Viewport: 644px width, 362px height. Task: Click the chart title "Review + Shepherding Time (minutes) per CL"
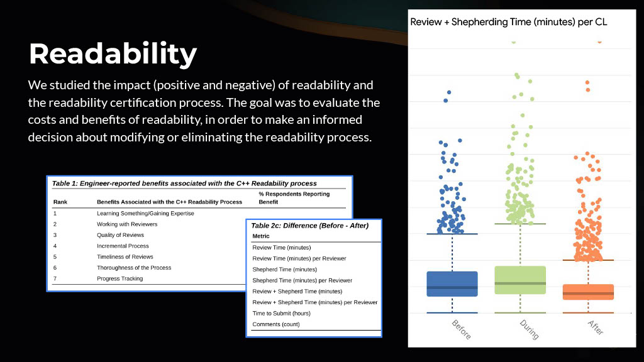(508, 22)
